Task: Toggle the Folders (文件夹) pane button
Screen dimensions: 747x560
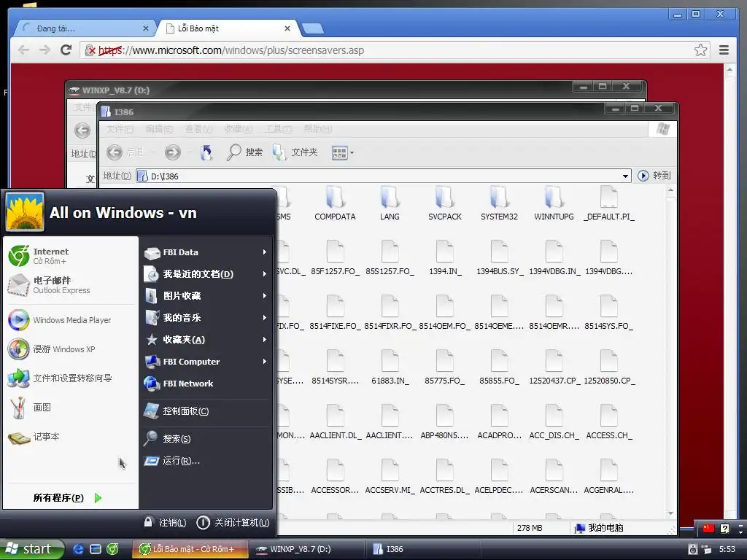Action: [x=295, y=152]
